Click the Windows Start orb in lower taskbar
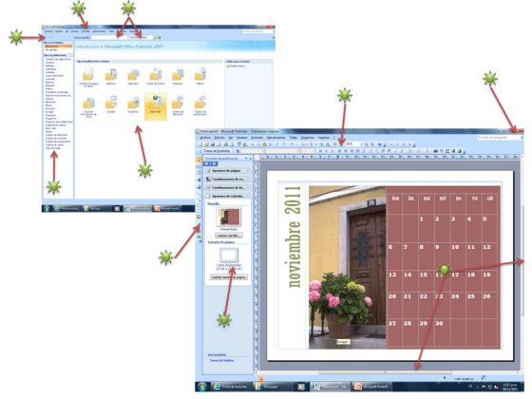532x399 pixels. (202, 387)
